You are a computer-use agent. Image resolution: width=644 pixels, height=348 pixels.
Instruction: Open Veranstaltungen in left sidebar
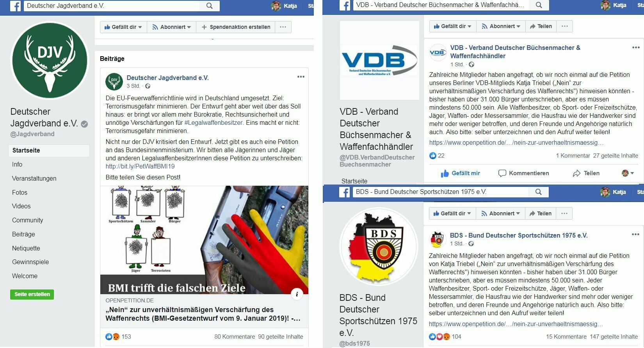[34, 178]
